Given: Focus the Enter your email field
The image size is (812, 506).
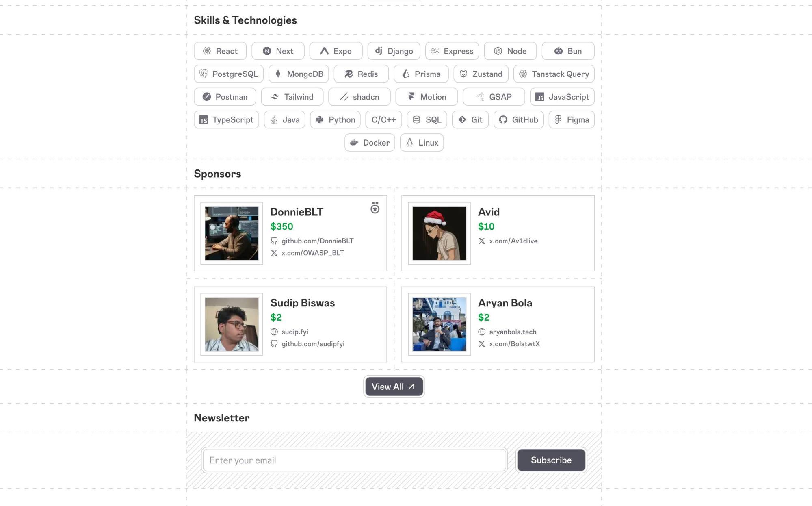Looking at the screenshot, I should point(354,460).
